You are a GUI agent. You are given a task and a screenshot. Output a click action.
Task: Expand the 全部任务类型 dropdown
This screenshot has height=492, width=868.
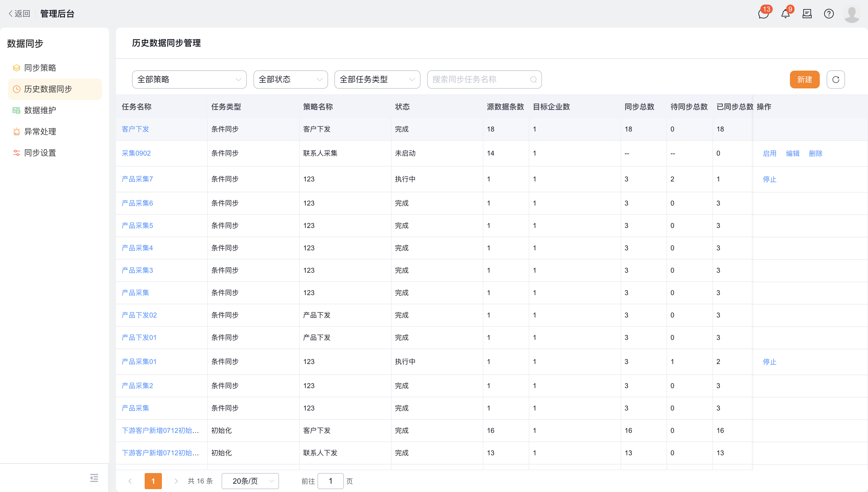(377, 80)
